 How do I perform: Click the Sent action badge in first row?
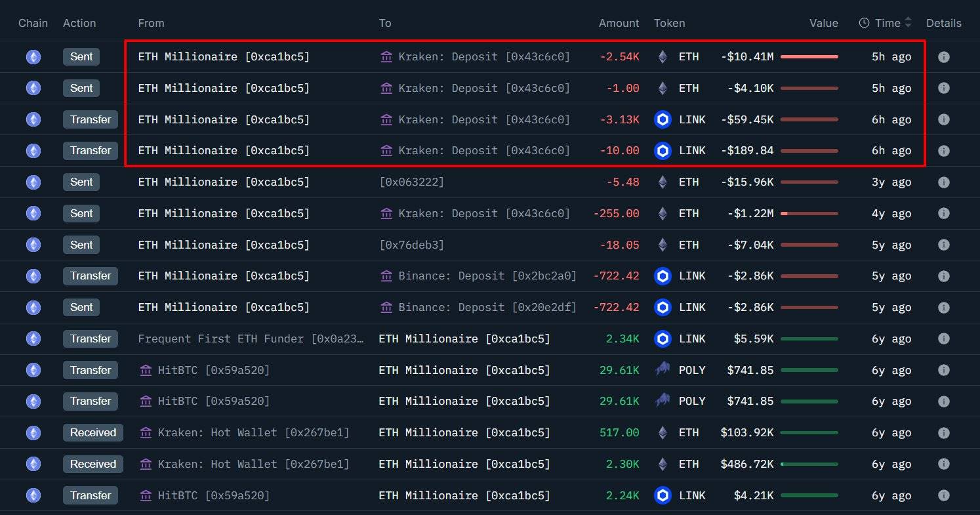click(x=81, y=57)
